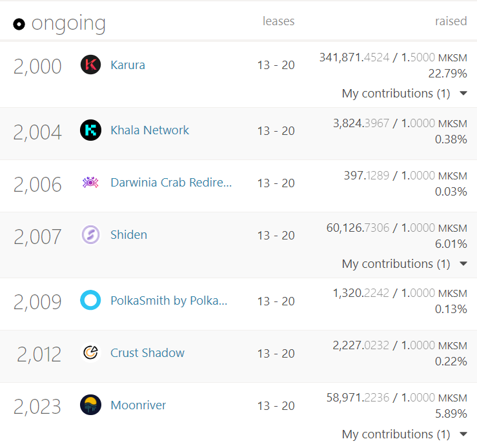The height and width of the screenshot is (448, 477).
Task: Click Moonriver raised amount 58,971.2236
Action: tap(358, 398)
